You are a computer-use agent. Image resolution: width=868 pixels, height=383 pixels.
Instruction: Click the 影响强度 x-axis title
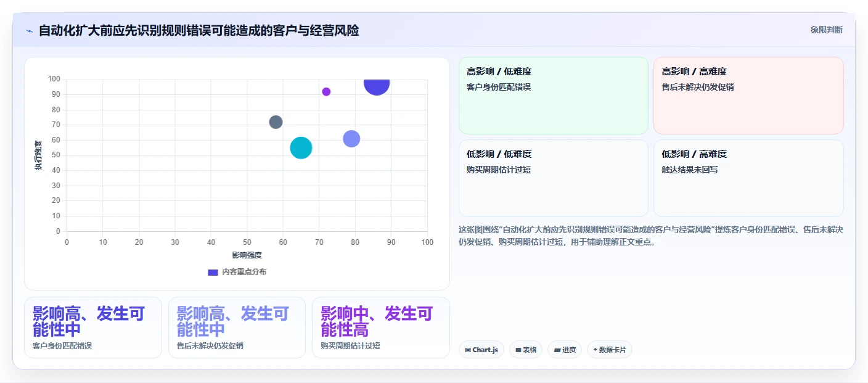pos(247,255)
